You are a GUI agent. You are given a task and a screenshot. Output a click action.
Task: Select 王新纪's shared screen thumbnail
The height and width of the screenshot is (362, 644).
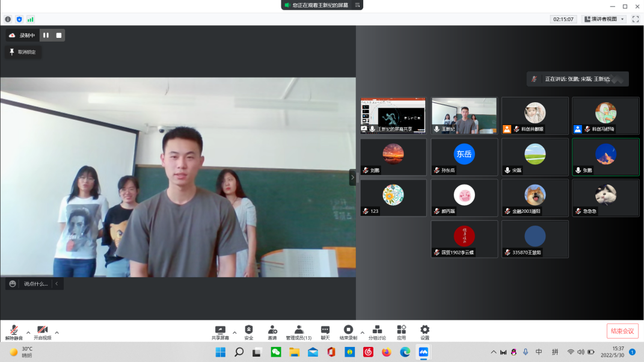393,115
